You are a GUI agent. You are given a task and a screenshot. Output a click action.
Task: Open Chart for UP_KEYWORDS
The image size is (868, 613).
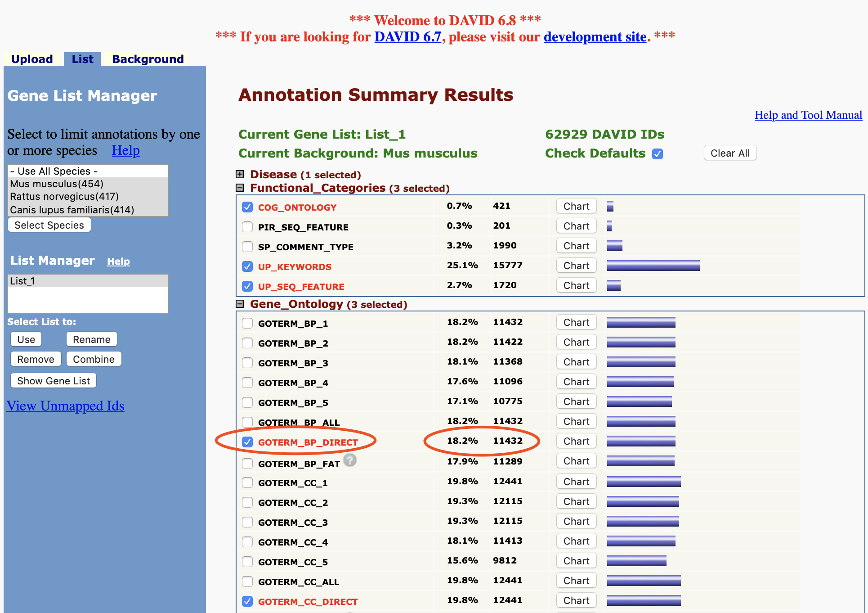[x=577, y=266]
